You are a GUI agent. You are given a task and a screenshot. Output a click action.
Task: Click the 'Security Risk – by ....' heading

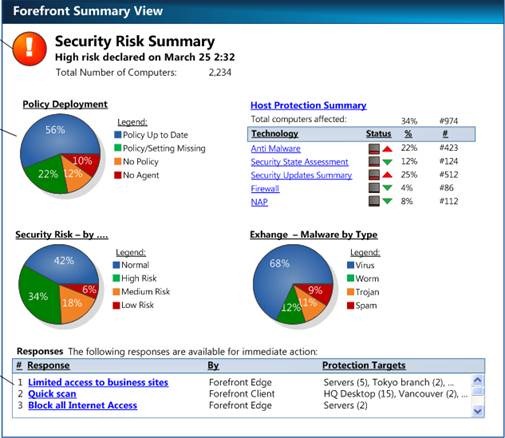62,235
